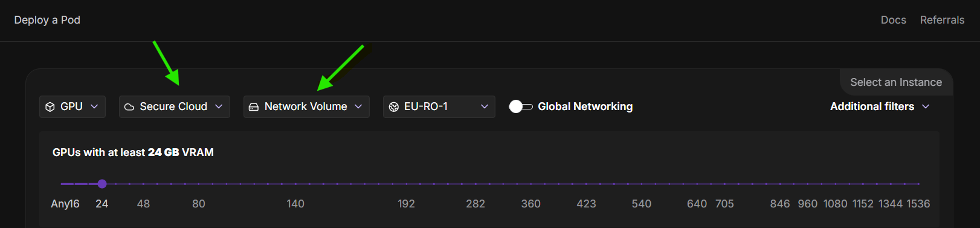Open the GPU type dropdown
The height and width of the screenshot is (228, 980).
pyautogui.click(x=73, y=106)
